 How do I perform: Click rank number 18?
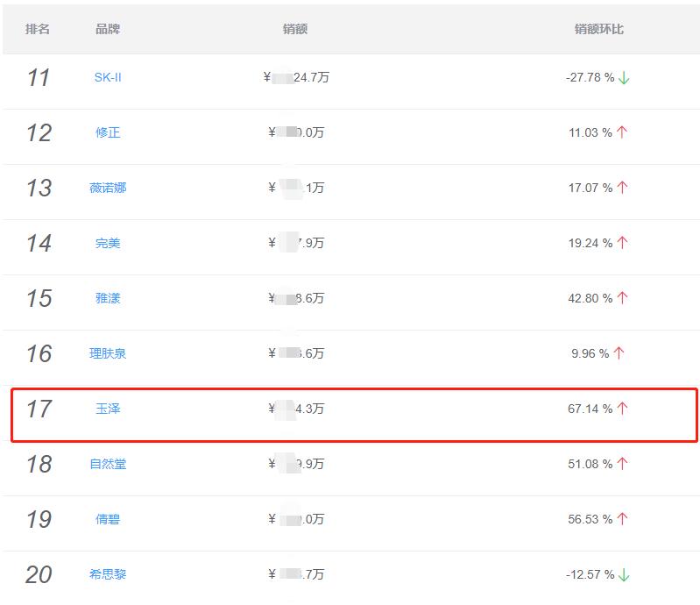(x=39, y=464)
